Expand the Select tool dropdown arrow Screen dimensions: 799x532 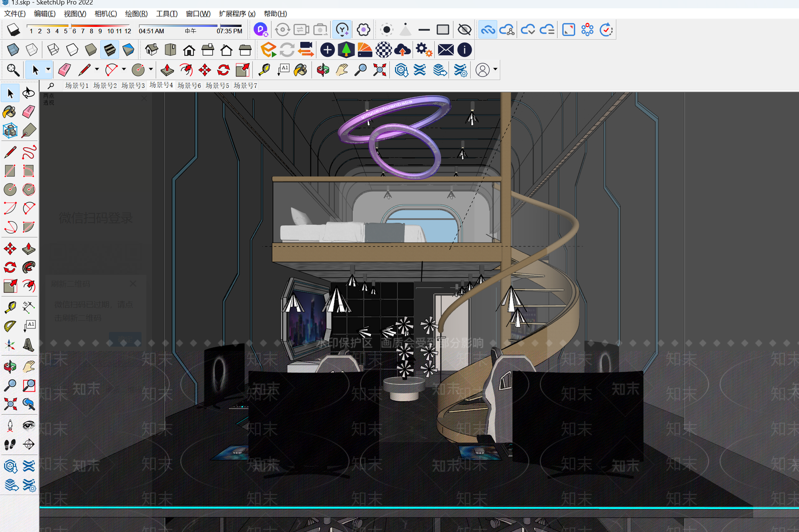tap(48, 70)
